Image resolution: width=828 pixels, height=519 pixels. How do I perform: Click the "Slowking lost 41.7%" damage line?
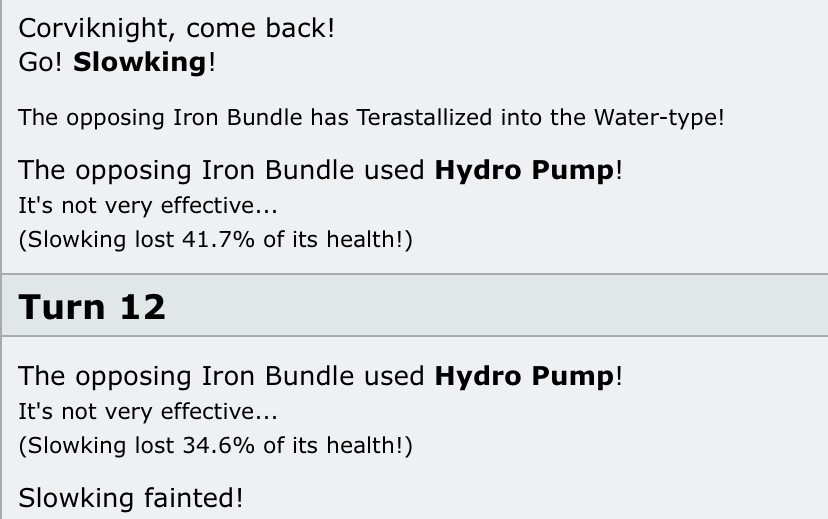[215, 239]
